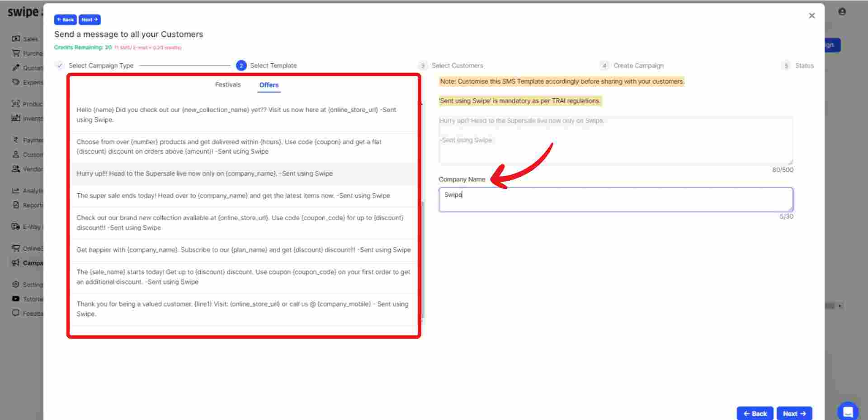Open the Online Store cart icon
Image resolution: width=868 pixels, height=420 pixels.
16,248
